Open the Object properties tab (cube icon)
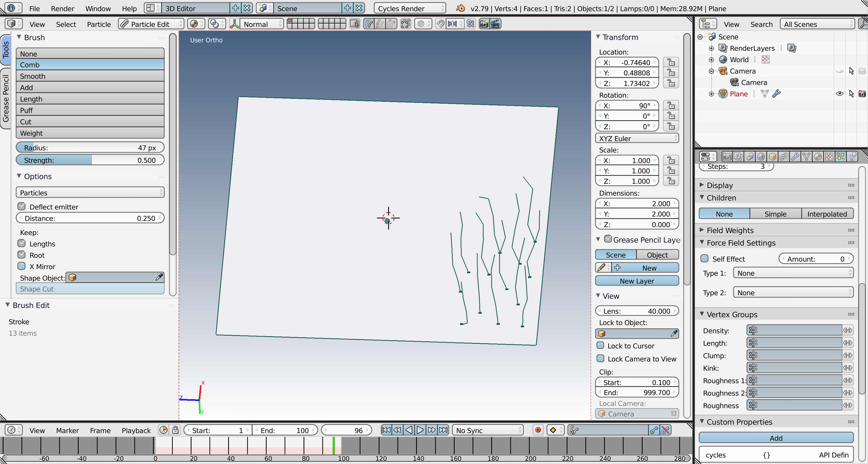The height and width of the screenshot is (464, 868). (x=773, y=156)
